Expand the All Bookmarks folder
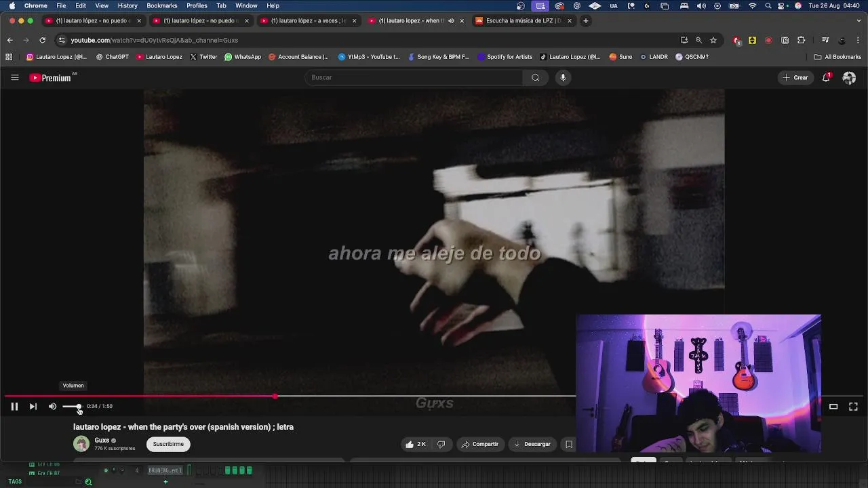 pyautogui.click(x=837, y=57)
